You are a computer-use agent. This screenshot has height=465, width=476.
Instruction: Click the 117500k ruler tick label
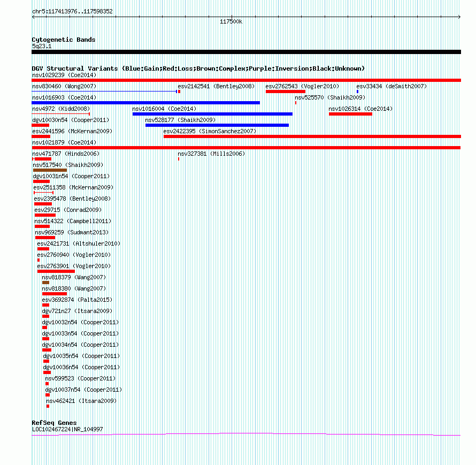pos(231,21)
